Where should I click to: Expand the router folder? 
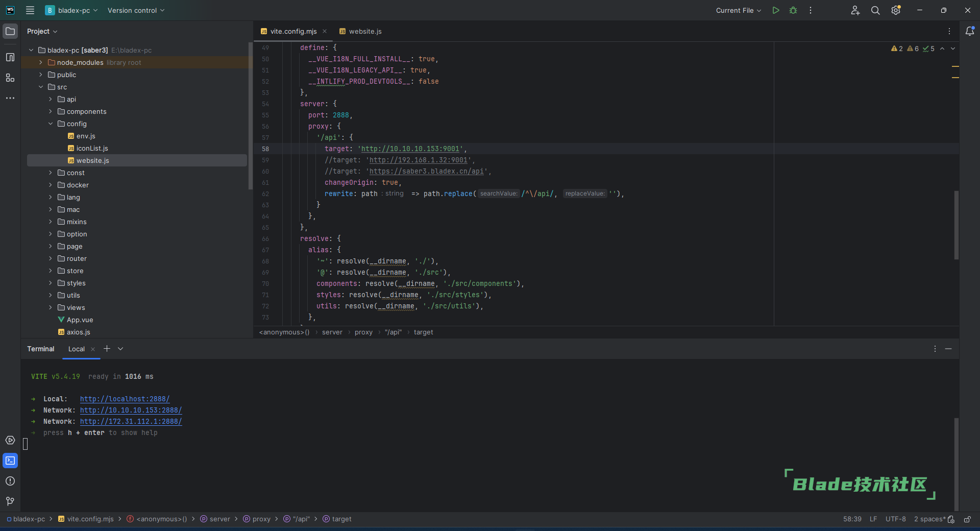51,258
